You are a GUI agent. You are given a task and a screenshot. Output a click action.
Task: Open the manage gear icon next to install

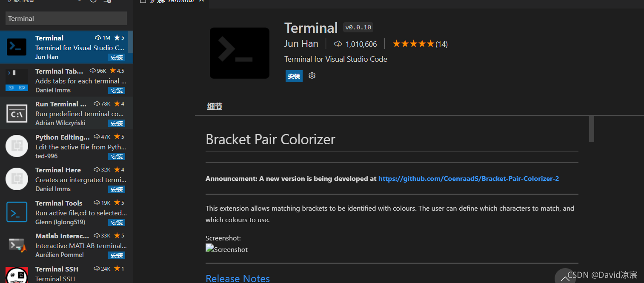(312, 76)
